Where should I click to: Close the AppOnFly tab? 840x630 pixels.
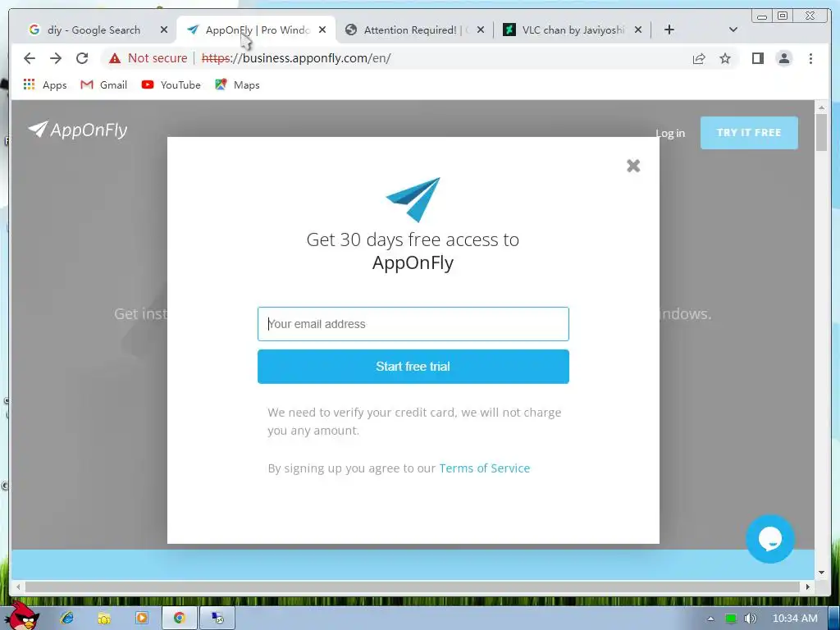pyautogui.click(x=322, y=30)
